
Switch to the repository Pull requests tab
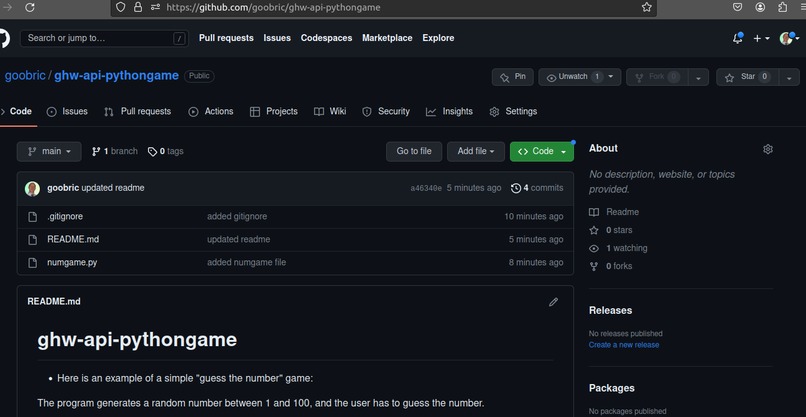coord(137,111)
